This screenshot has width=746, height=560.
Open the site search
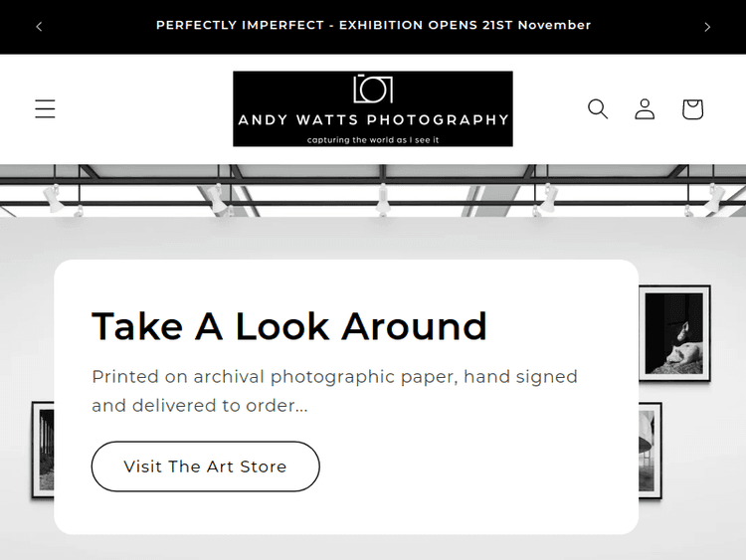click(x=597, y=109)
